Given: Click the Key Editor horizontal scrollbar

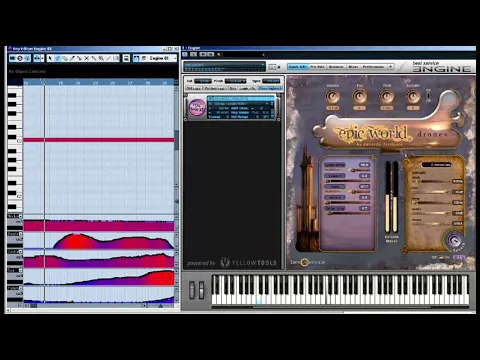Looking at the screenshot, I should pos(85,305).
